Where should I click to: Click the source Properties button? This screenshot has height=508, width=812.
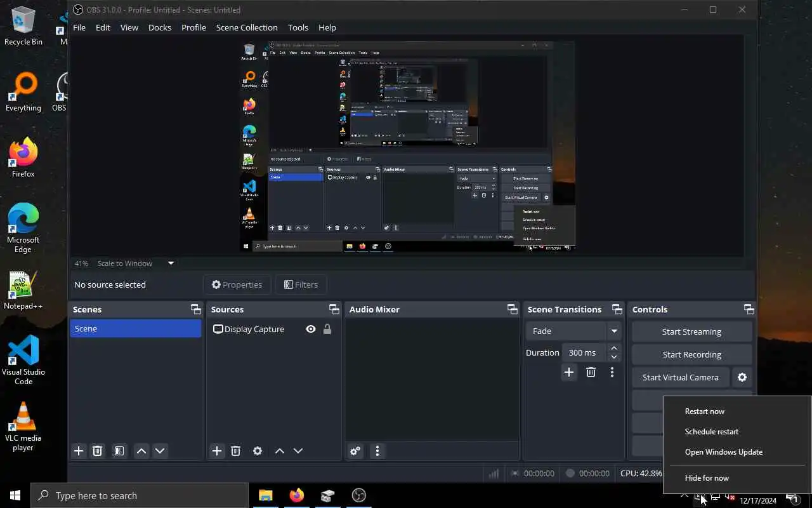237,284
